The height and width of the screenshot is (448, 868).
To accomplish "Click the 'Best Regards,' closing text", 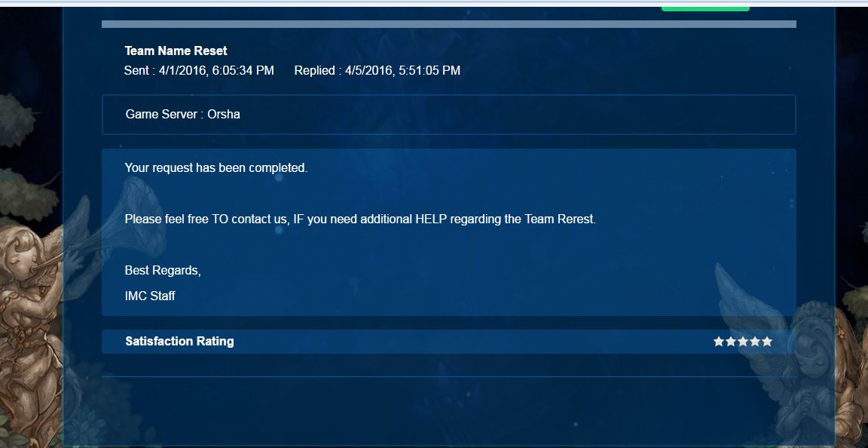I will (163, 270).
